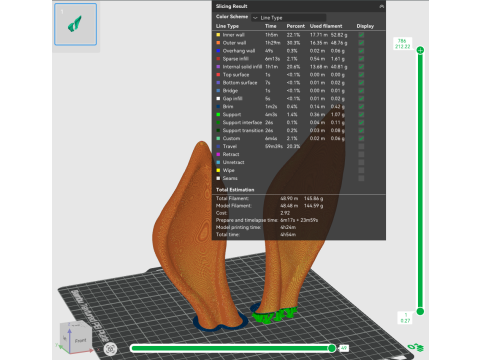Screen dimensions: 480x360
Task: Enable Travel display checkbox
Action: [361, 146]
